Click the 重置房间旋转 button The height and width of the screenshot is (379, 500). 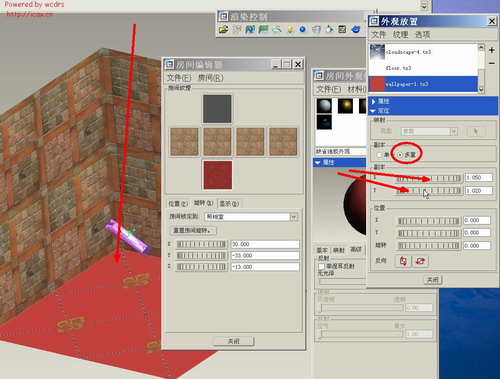193,230
